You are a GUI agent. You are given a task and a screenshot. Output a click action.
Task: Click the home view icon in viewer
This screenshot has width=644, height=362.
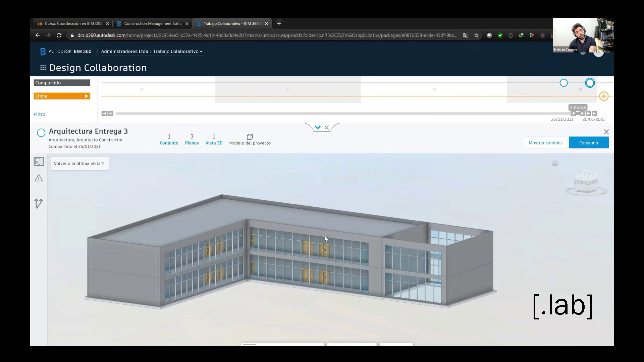tap(555, 163)
